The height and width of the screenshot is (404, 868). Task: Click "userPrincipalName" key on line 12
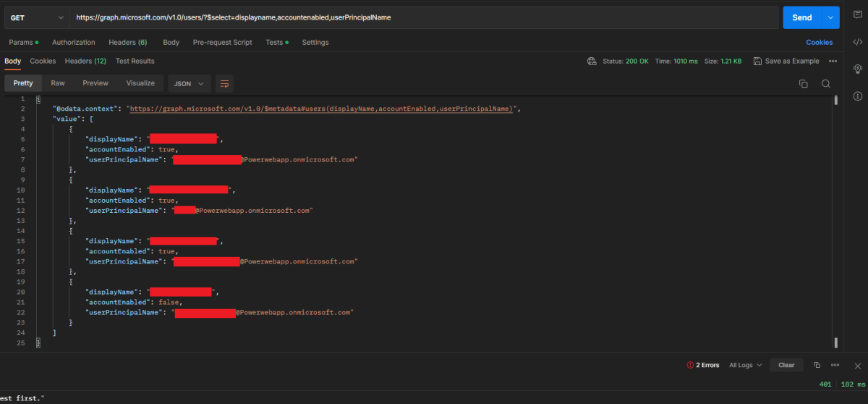pyautogui.click(x=124, y=211)
